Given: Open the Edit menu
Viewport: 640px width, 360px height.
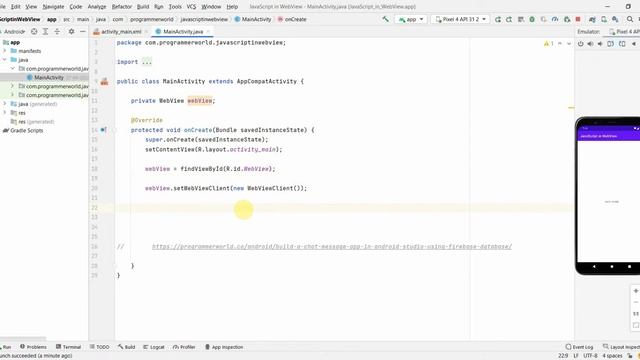Looking at the screenshot, I should point(16,7).
